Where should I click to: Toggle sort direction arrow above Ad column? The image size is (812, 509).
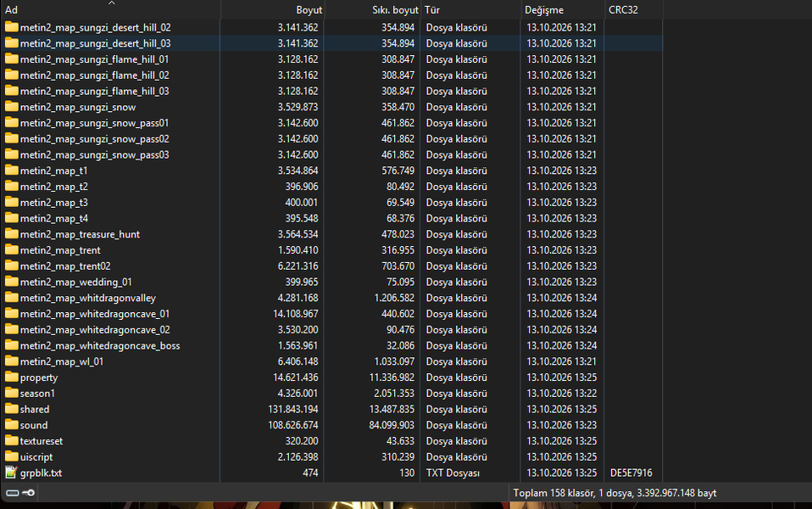(x=111, y=3)
